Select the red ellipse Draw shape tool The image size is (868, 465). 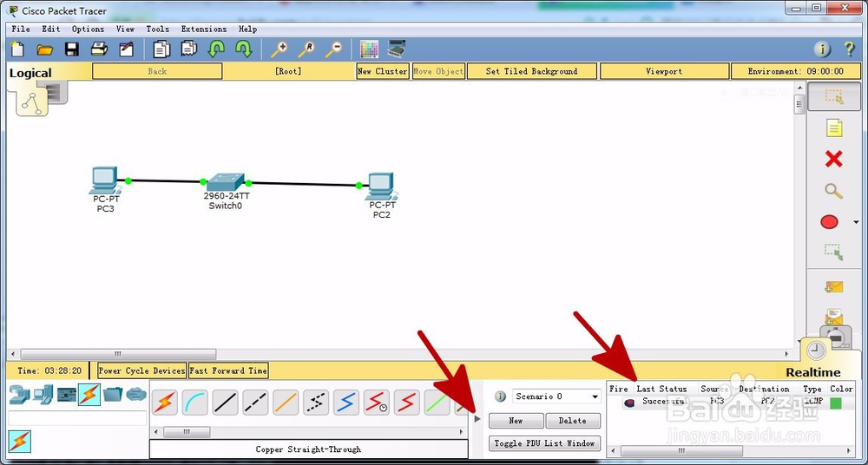click(829, 222)
